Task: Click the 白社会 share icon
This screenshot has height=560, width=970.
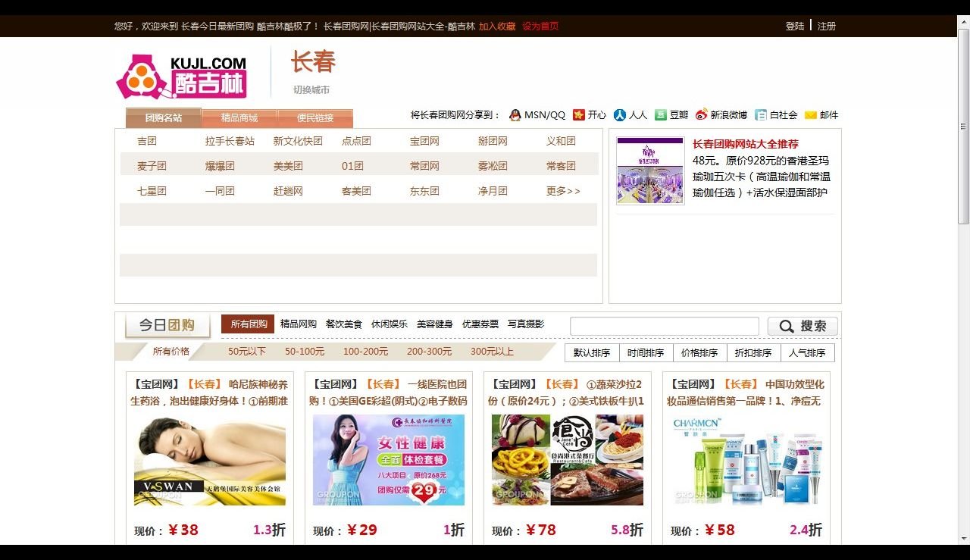Action: [760, 114]
